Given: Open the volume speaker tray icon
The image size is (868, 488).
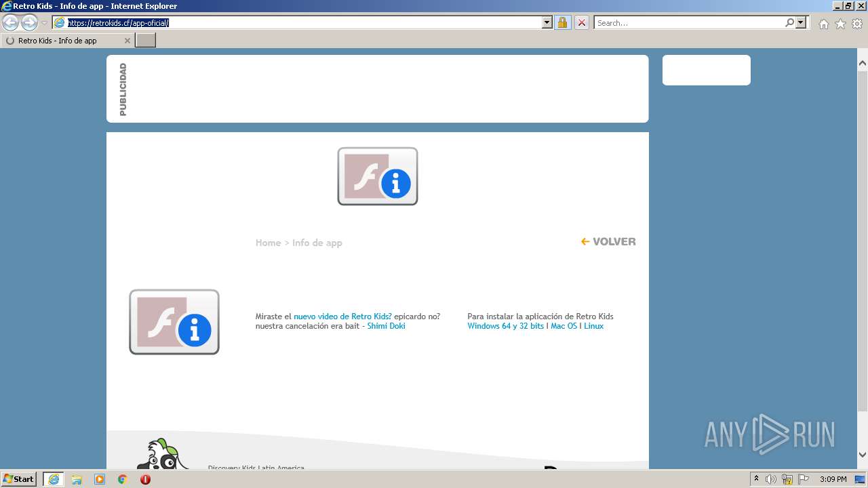Looking at the screenshot, I should coord(771,479).
